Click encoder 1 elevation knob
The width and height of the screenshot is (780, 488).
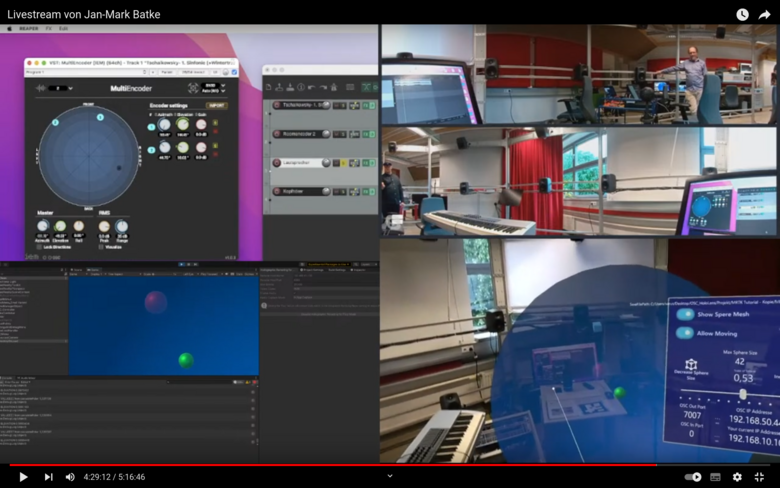(x=183, y=124)
